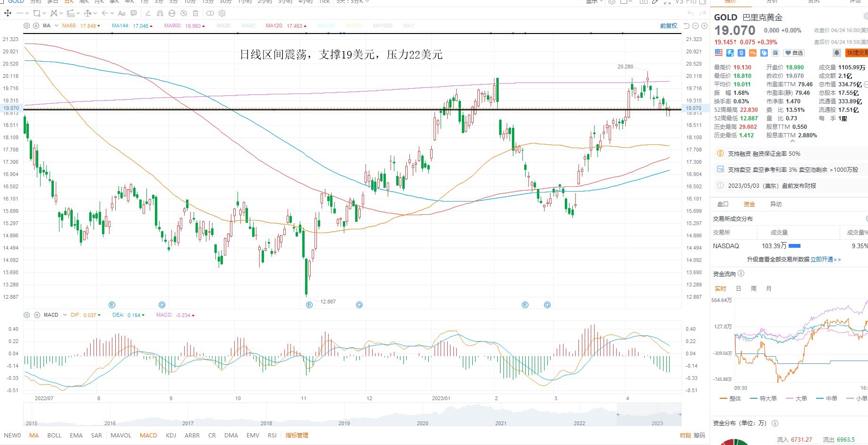Select the text annotation Aa tool
The height and width of the screenshot is (445, 868).
click(x=122, y=13)
